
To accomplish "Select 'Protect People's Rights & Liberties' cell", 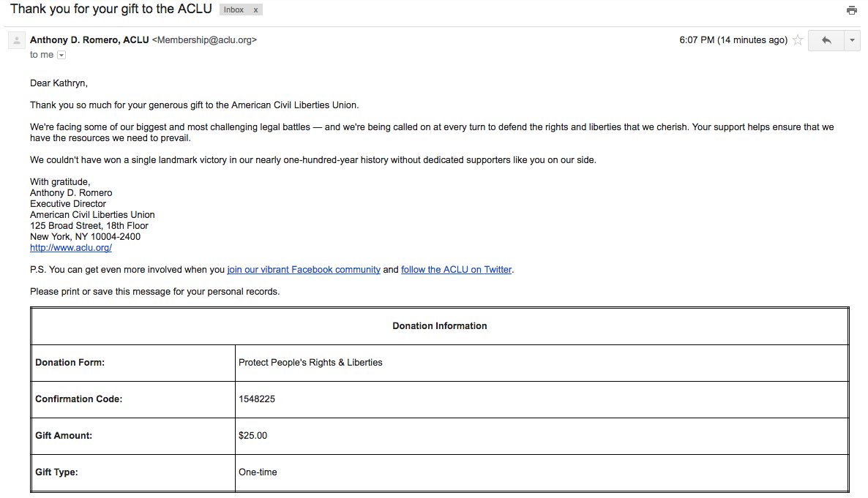I will 542,363.
